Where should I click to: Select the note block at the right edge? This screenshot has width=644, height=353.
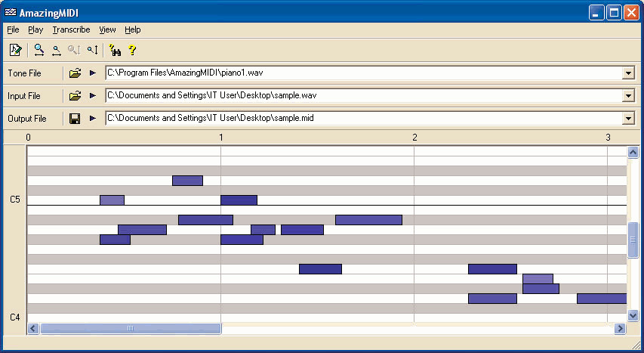(x=602, y=299)
